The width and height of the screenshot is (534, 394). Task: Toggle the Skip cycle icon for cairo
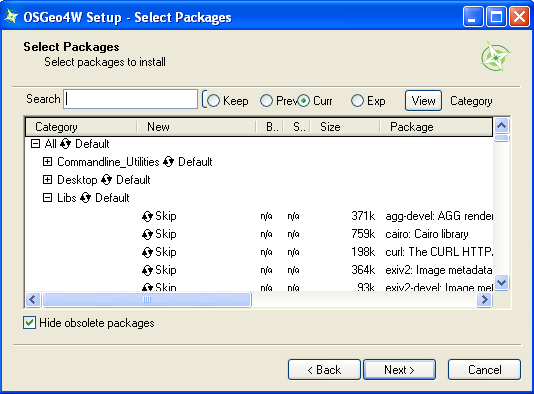pos(147,234)
